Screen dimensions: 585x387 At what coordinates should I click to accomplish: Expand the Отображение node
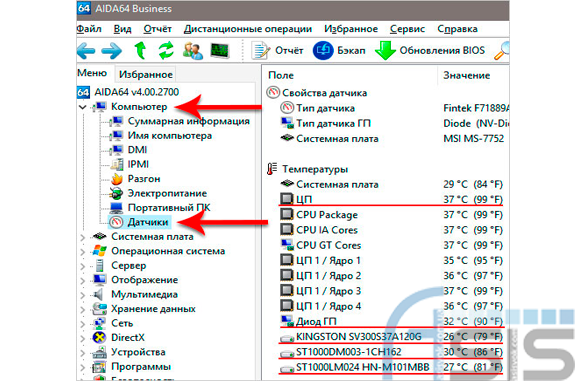tap(83, 280)
